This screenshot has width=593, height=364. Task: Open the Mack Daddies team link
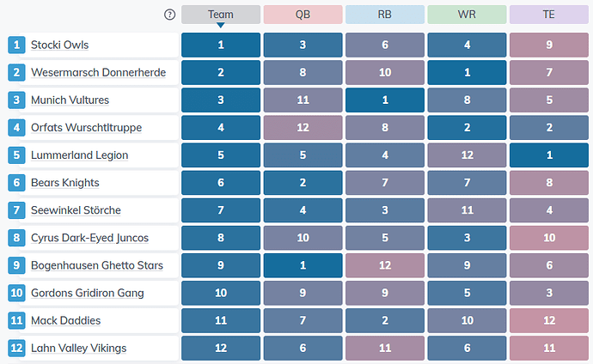66,320
